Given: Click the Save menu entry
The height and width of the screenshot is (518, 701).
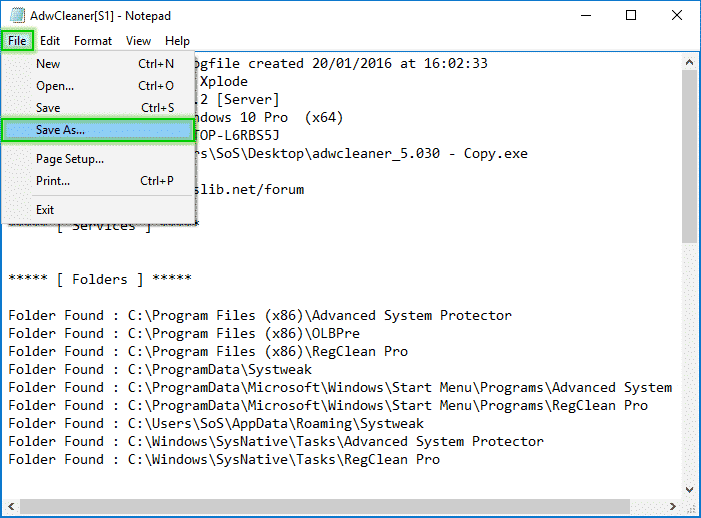Looking at the screenshot, I should tap(48, 108).
